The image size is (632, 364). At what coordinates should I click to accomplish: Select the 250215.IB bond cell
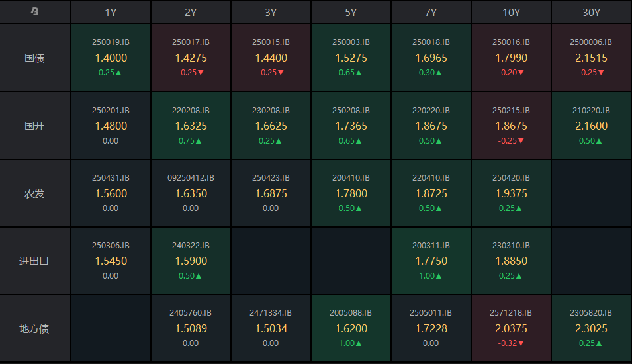point(511,126)
